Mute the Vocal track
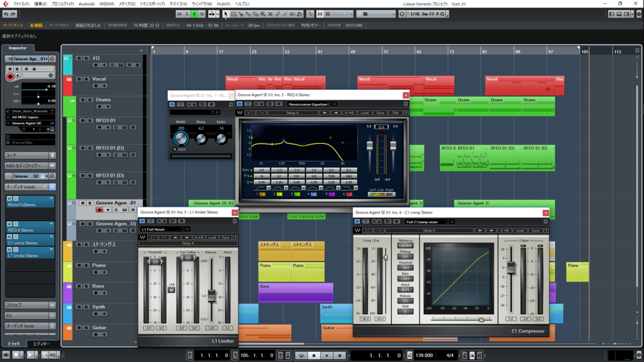 click(79, 79)
